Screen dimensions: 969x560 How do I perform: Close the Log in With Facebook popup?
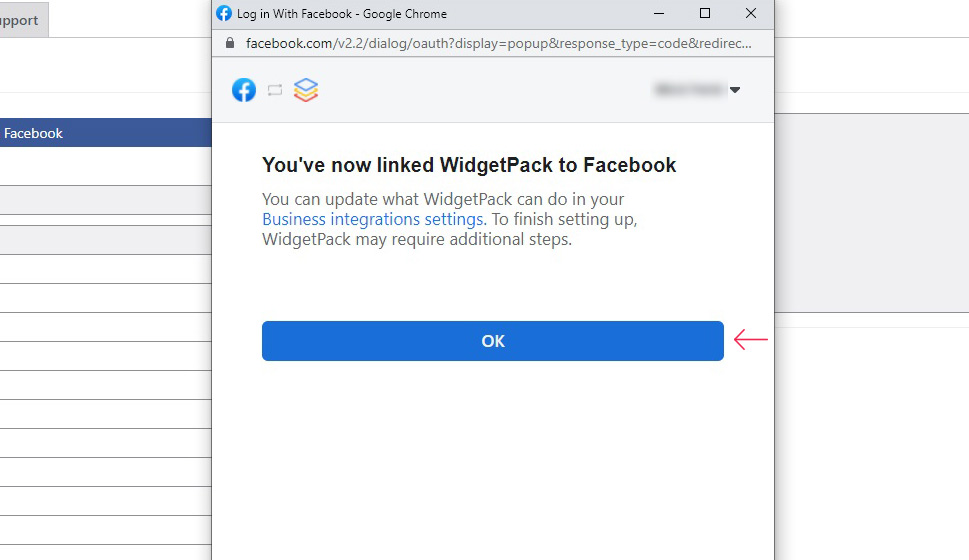click(x=751, y=14)
